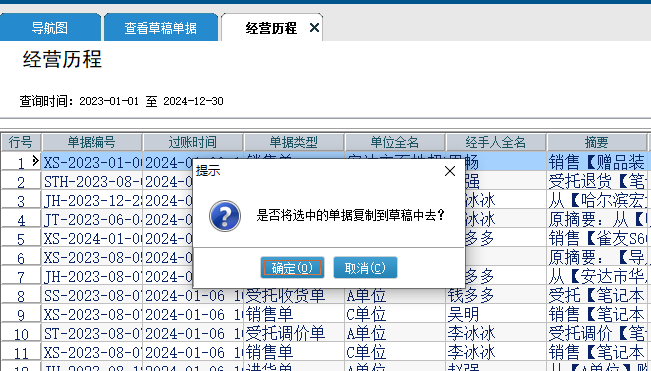Click 钱多多 in row 8
The width and height of the screenshot is (651, 371).
pyautogui.click(x=496, y=295)
